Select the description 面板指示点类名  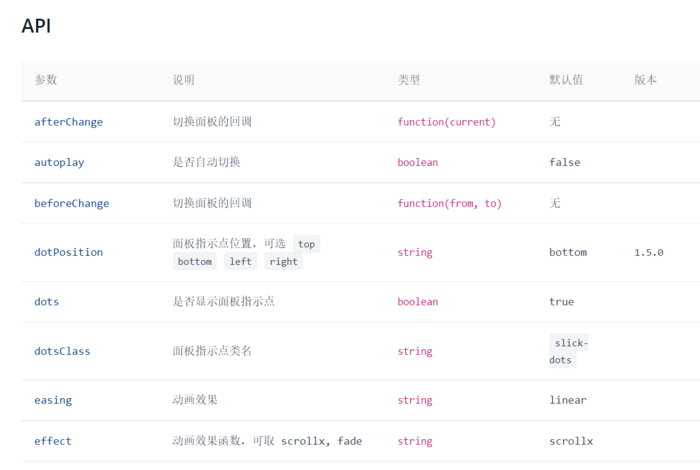pos(212,351)
